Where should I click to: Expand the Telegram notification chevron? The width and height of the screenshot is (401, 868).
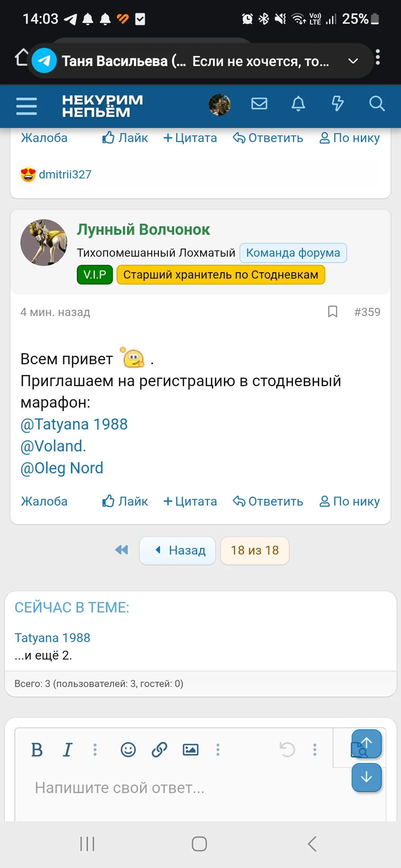[353, 61]
